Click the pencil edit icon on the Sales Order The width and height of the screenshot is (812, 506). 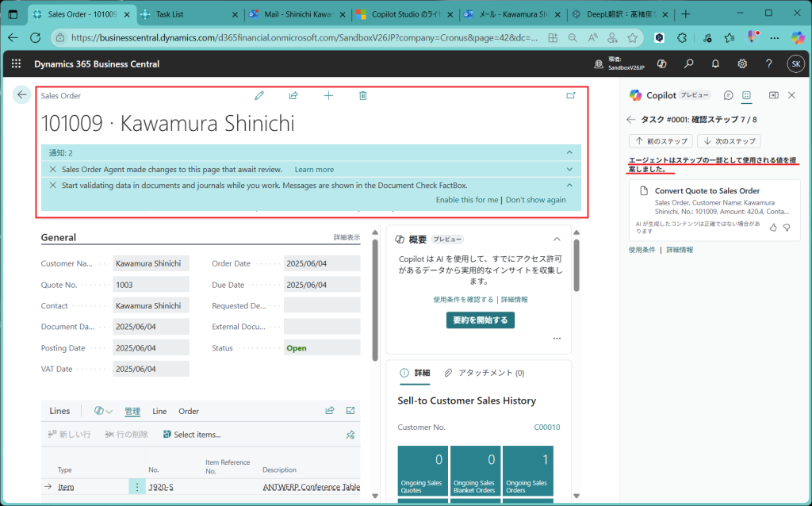(259, 95)
